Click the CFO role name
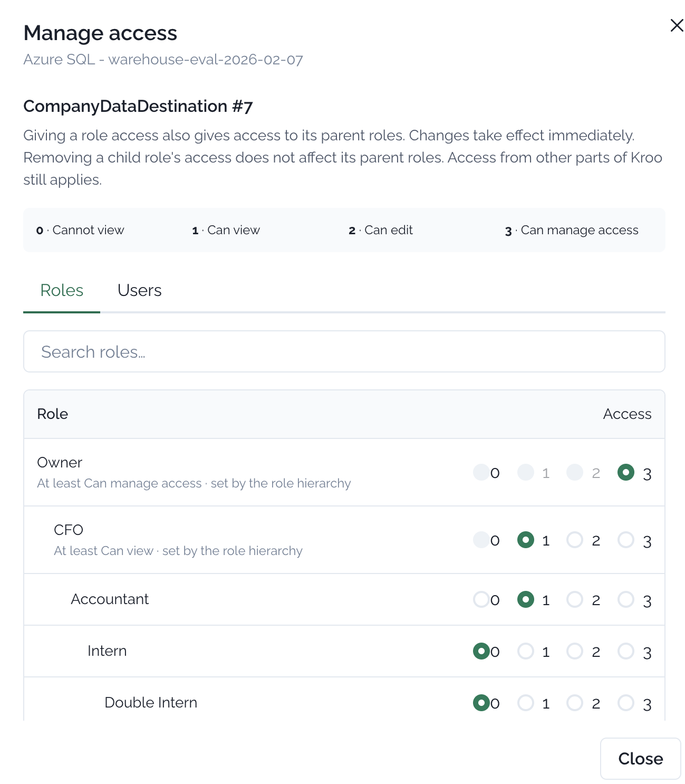Screen dimensions: 685x784 tap(69, 530)
